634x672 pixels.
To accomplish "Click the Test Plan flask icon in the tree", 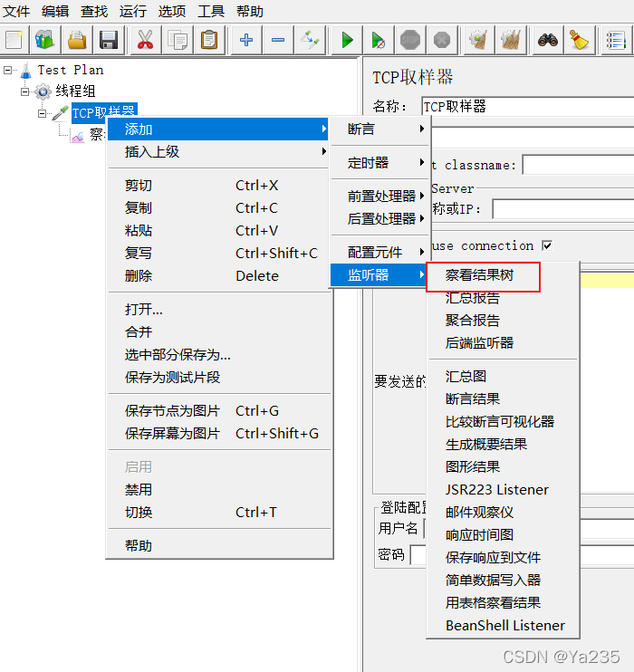I will (x=26, y=71).
